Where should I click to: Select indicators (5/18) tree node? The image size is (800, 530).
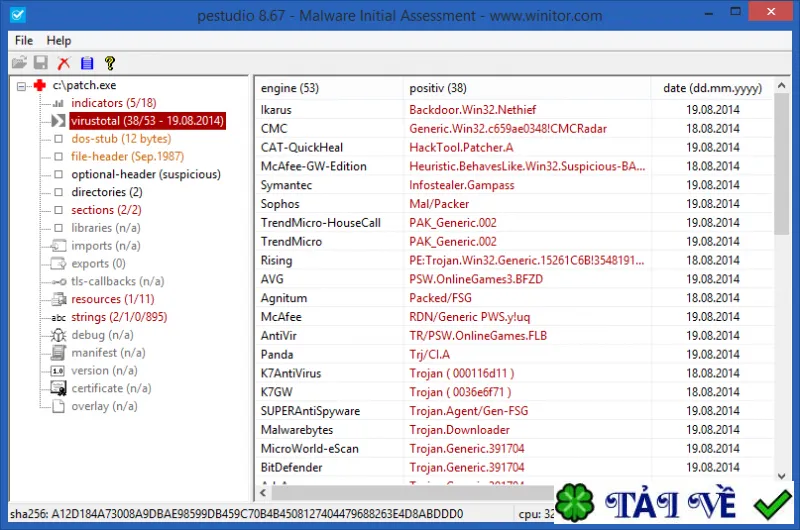pyautogui.click(x=113, y=103)
